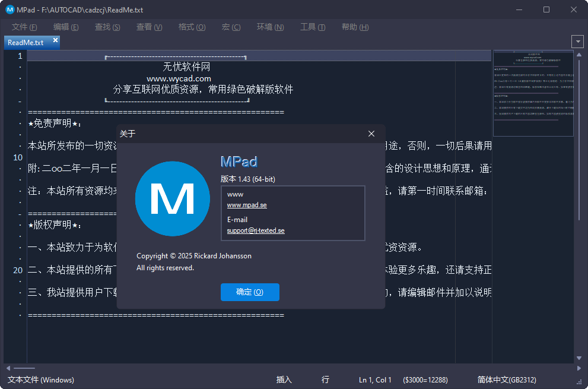Click the vertical scrollbar down arrow

coord(579,356)
